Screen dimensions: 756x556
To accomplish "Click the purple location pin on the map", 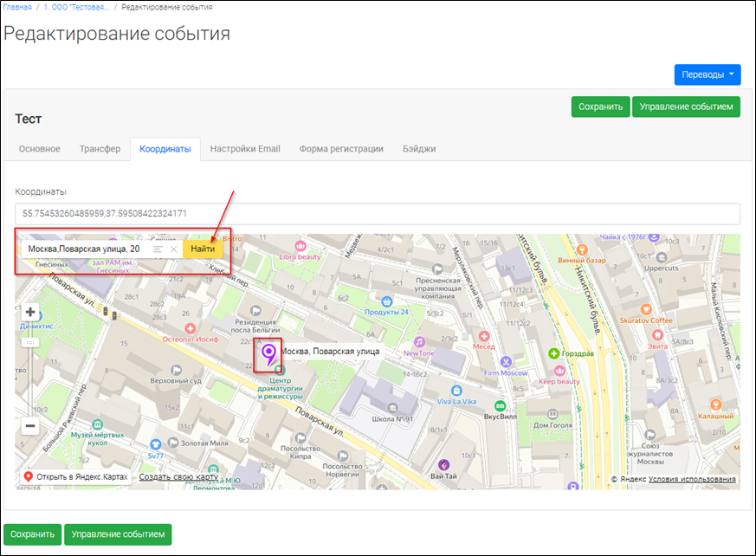I will (x=268, y=353).
